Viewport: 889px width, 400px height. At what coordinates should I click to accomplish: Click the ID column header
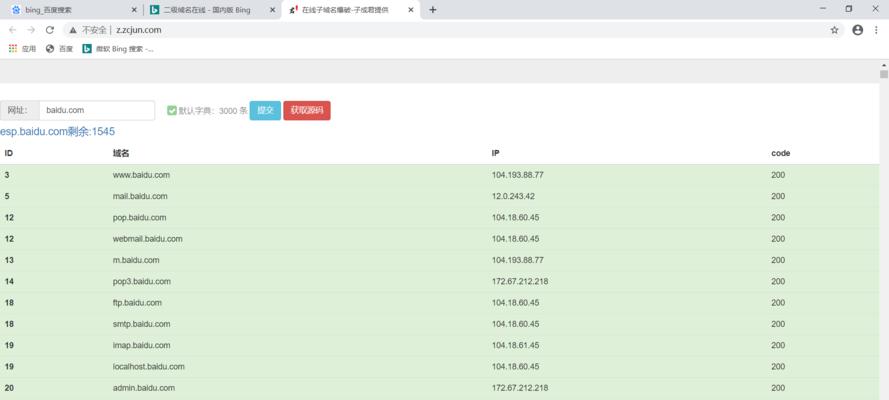(9, 154)
